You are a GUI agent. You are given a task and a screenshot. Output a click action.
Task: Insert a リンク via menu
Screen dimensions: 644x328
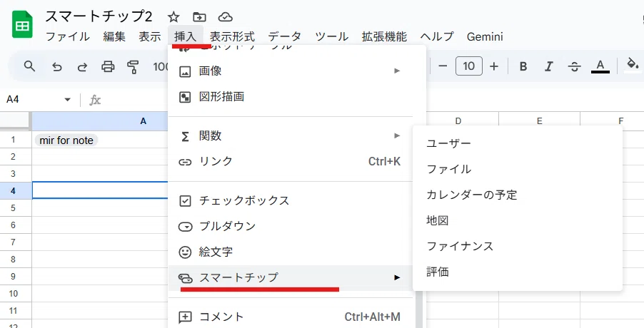coord(291,162)
